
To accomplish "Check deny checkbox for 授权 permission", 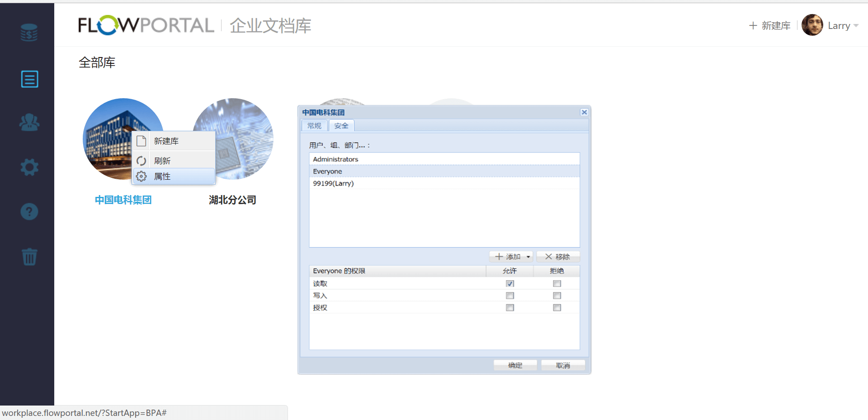I will [x=557, y=308].
